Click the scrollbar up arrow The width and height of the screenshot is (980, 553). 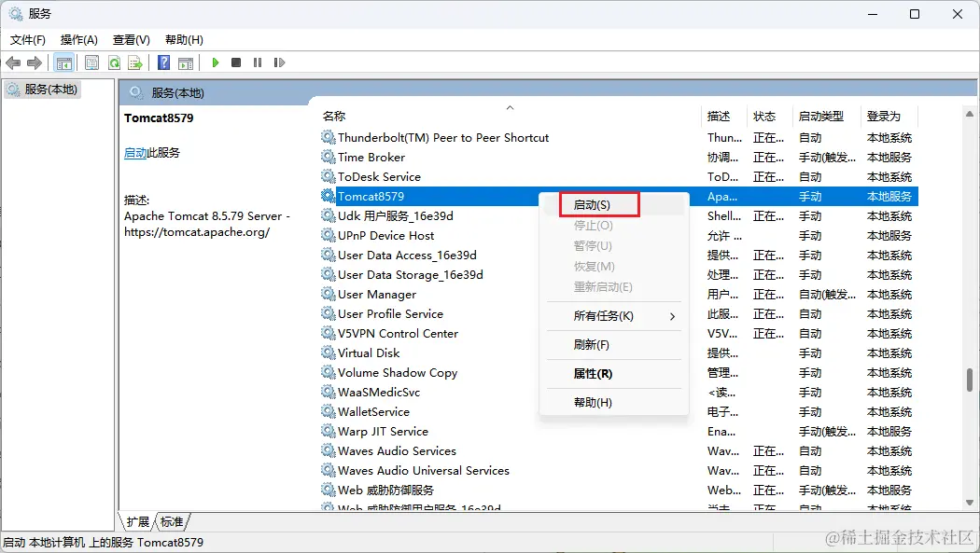[x=970, y=114]
